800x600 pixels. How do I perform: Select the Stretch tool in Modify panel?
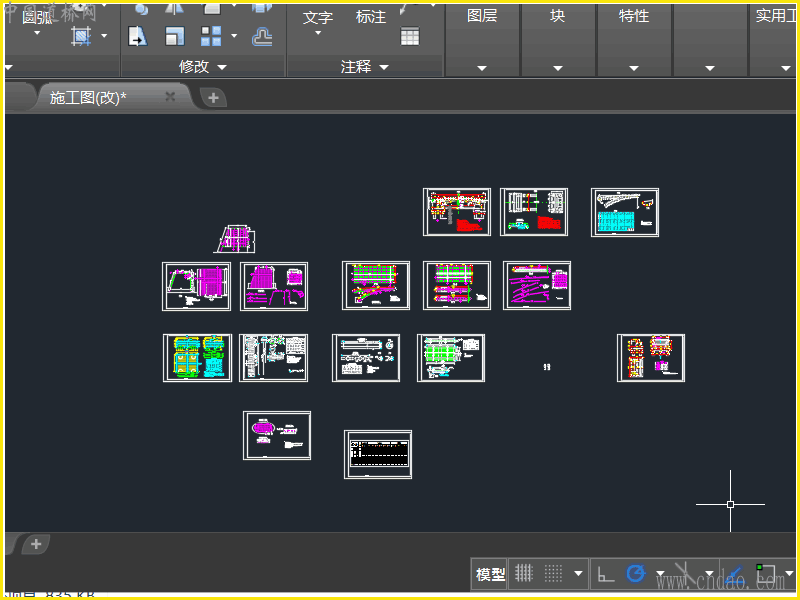point(137,37)
